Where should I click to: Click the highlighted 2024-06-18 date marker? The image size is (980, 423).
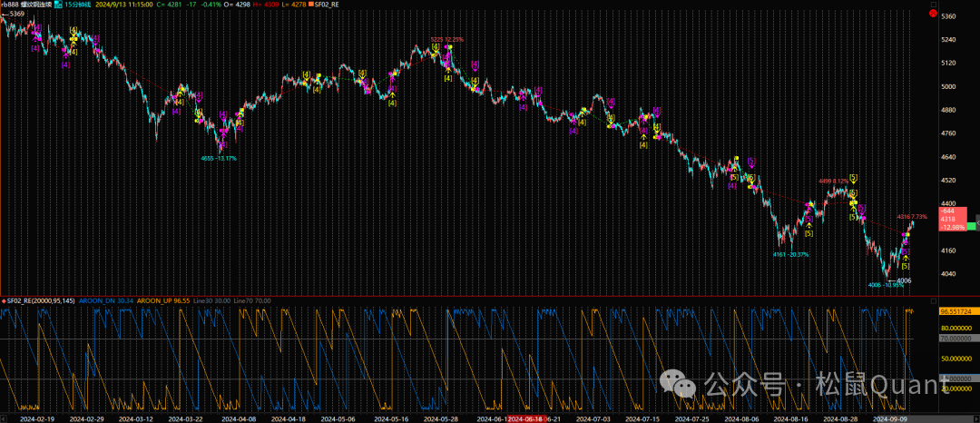coord(524,418)
